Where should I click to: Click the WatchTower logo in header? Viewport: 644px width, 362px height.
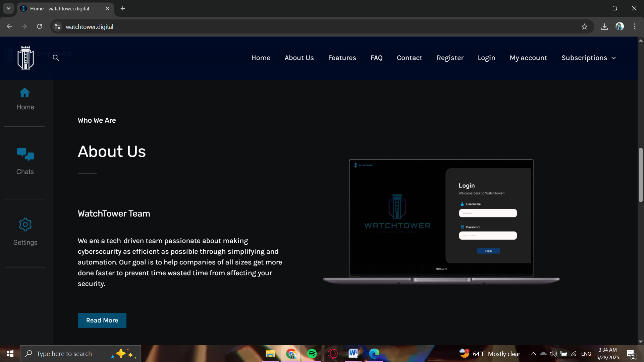click(26, 58)
